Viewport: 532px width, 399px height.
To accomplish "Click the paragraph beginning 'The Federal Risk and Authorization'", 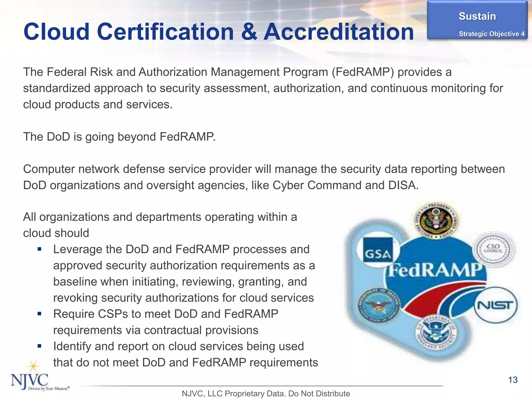I will coord(263,88).
